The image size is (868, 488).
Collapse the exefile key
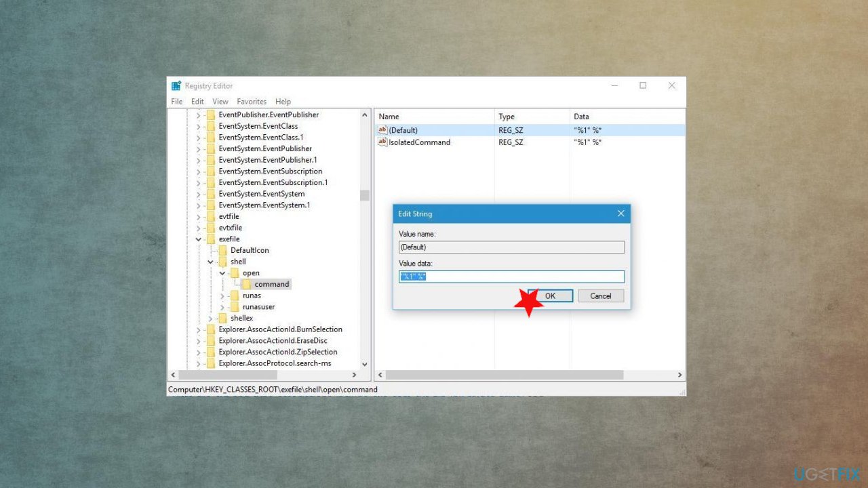pos(198,239)
